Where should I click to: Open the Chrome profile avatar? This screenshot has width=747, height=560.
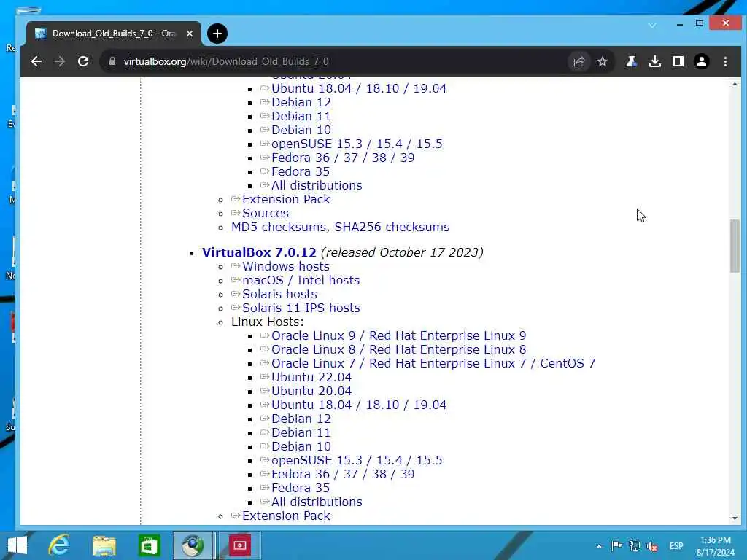[702, 61]
